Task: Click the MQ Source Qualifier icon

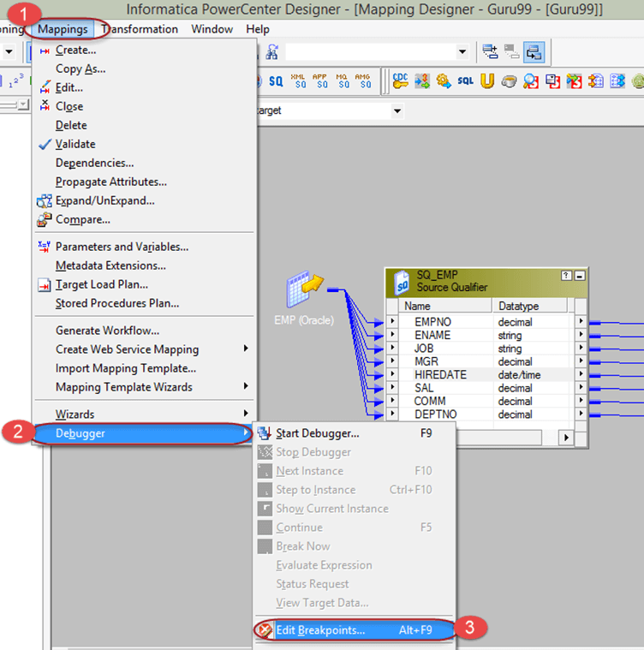Action: [342, 81]
